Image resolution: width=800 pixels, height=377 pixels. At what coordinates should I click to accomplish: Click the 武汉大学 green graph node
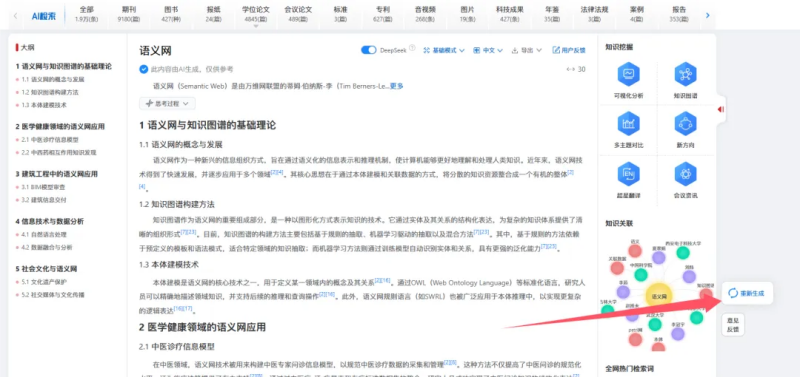point(655,324)
